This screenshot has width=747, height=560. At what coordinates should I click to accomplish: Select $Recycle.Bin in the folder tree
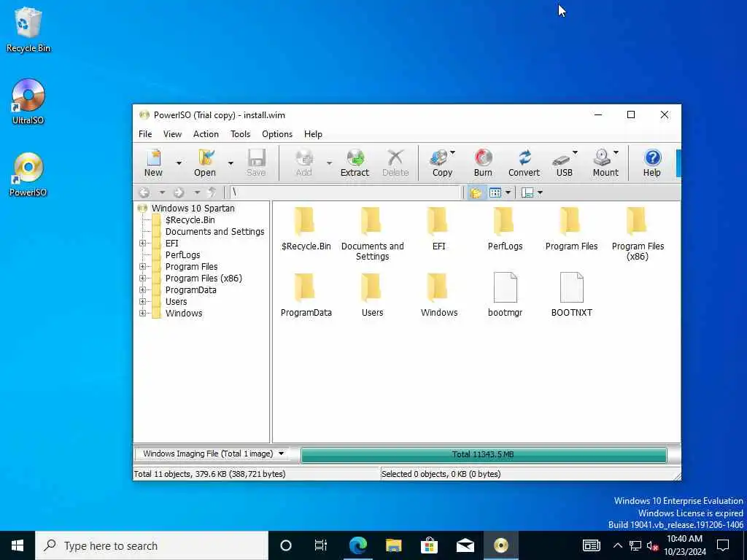click(x=190, y=220)
